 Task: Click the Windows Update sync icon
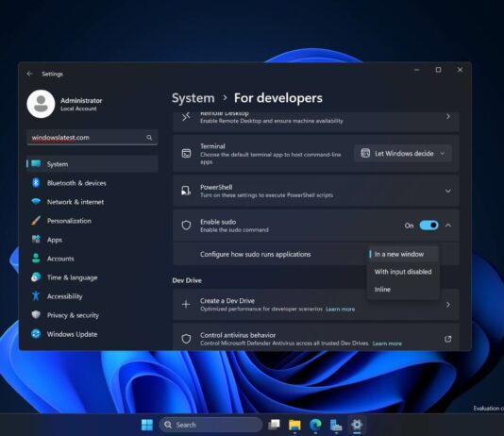[36, 334]
